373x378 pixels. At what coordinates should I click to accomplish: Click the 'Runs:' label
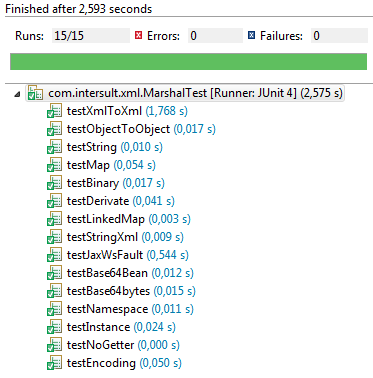pos(29,36)
